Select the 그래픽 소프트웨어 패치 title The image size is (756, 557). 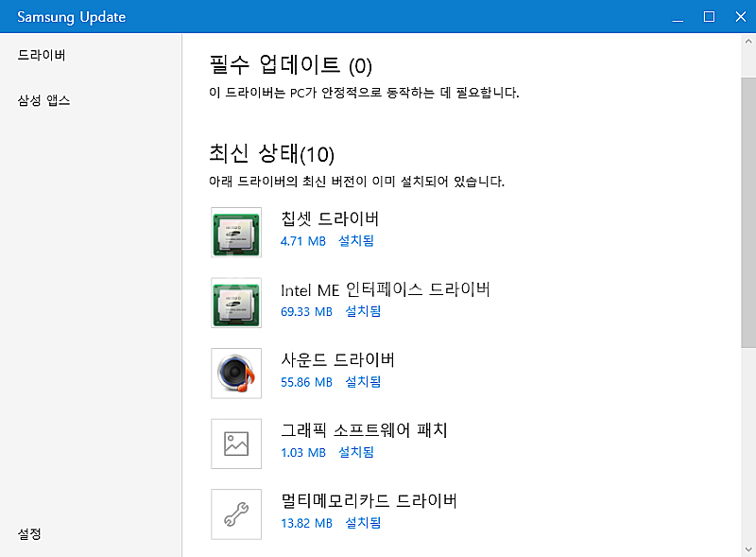[x=364, y=430]
